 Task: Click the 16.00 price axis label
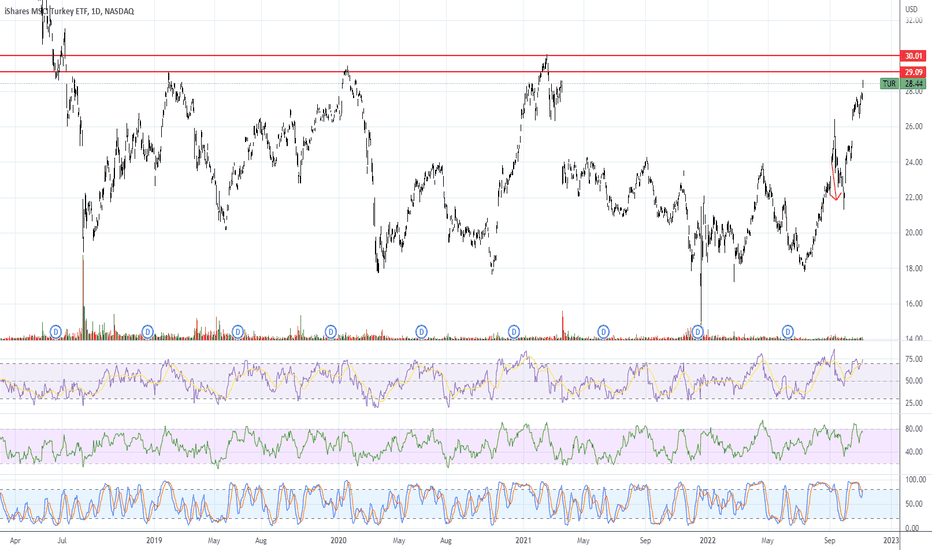point(914,304)
